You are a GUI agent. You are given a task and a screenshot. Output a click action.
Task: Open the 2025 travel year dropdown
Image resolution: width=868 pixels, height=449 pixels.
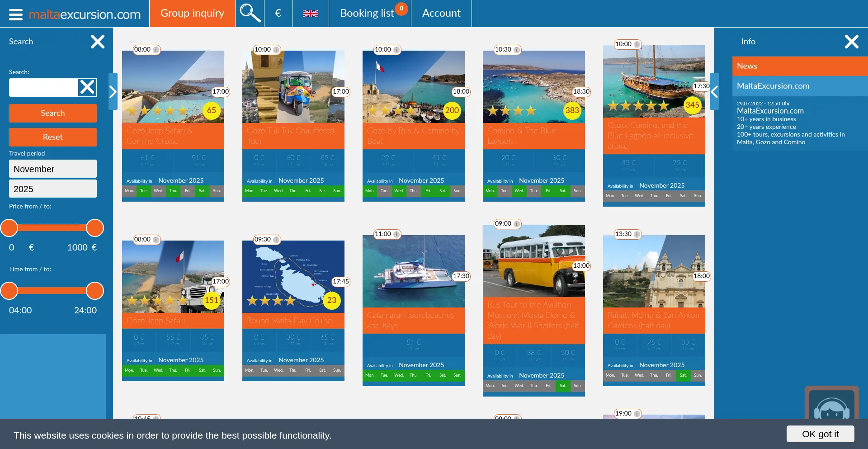click(53, 189)
